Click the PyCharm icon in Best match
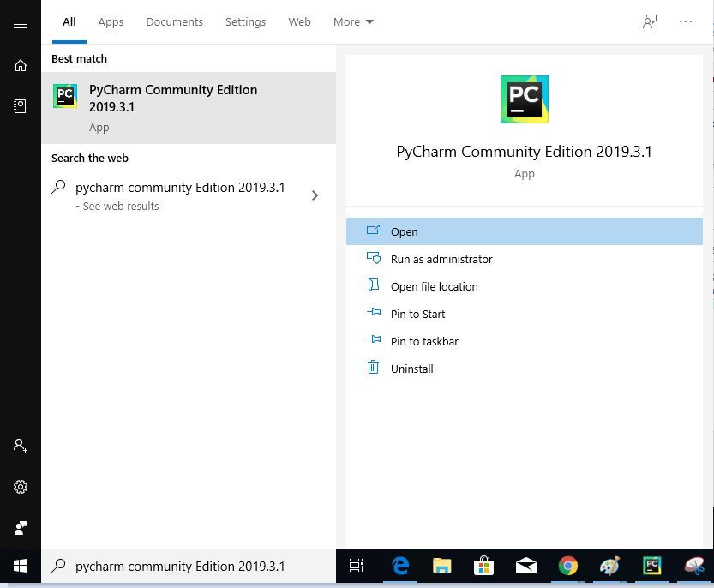 click(65, 96)
